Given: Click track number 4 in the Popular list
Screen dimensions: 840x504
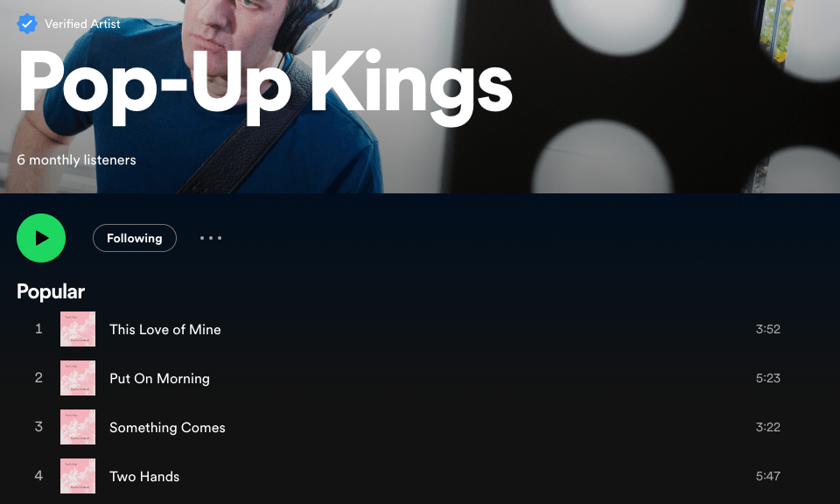Looking at the screenshot, I should pyautogui.click(x=38, y=476).
